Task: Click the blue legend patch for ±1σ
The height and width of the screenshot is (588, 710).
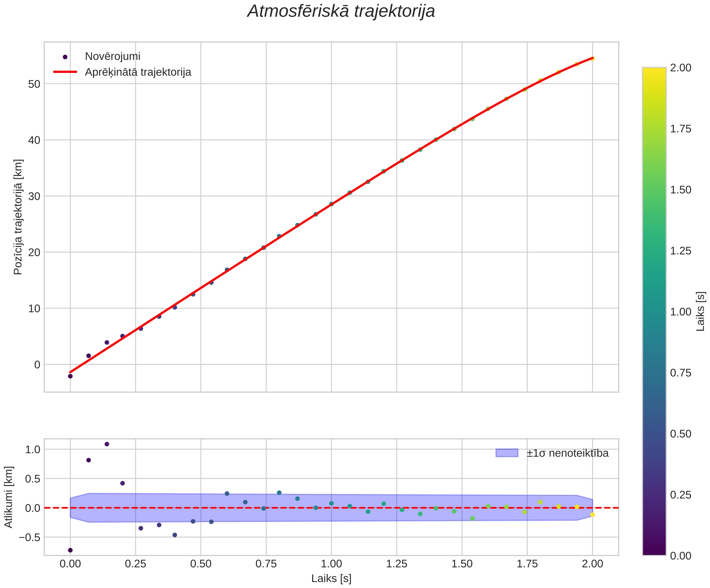Action: 507,453
